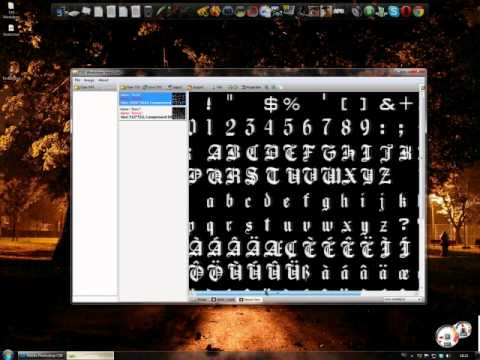Screen dimensions: 480x360
Task: Open the Windows Start orb
Action: click(7, 354)
